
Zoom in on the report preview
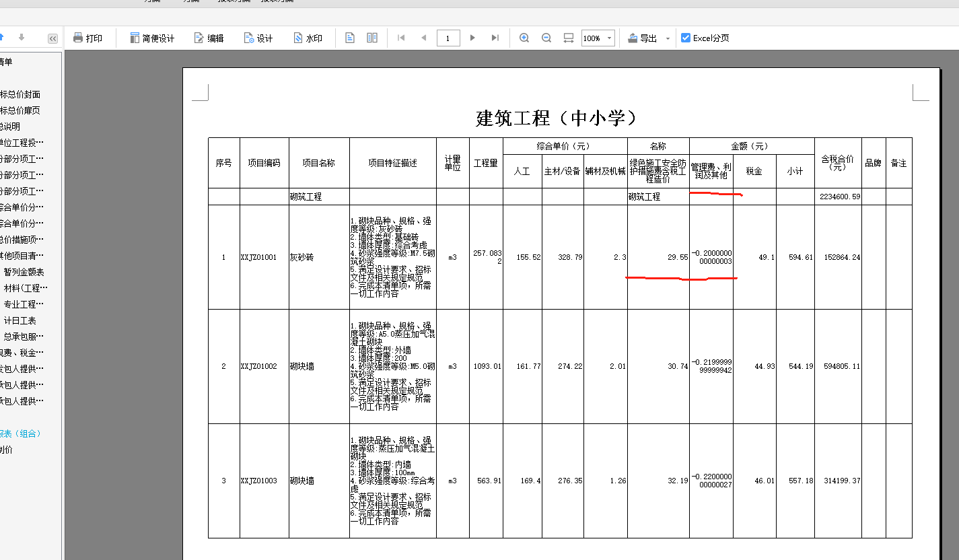point(524,38)
